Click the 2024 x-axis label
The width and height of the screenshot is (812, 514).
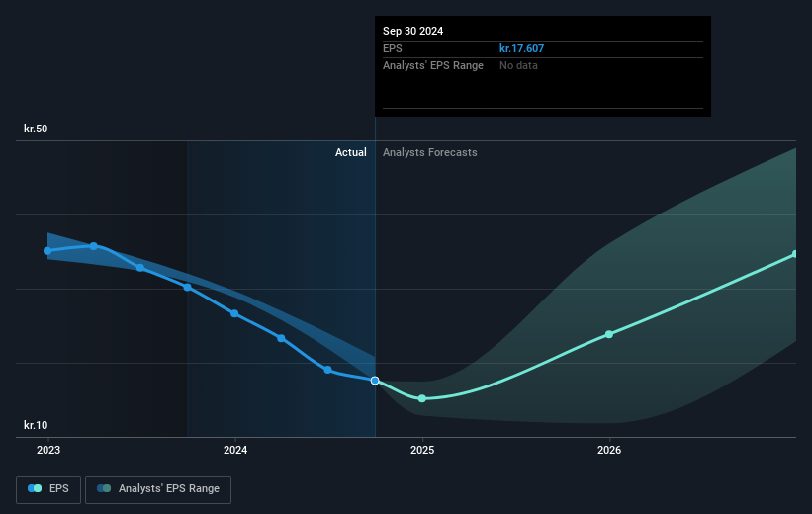tap(235, 451)
